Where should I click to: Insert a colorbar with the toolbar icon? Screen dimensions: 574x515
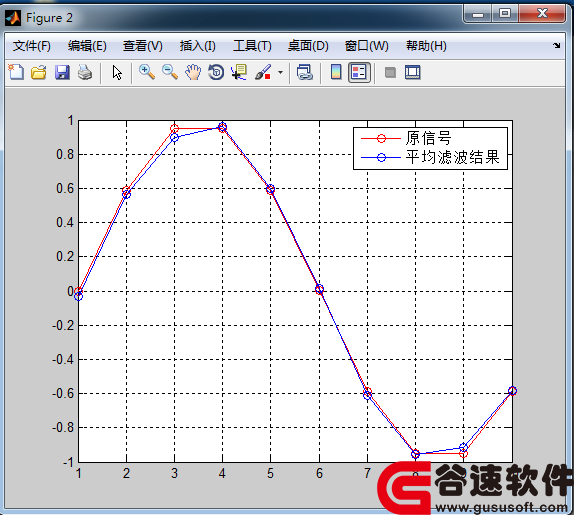pos(336,72)
